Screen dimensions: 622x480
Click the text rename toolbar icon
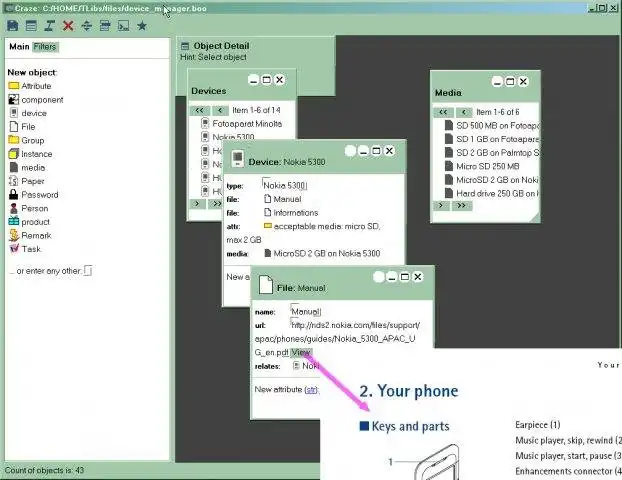[50, 26]
